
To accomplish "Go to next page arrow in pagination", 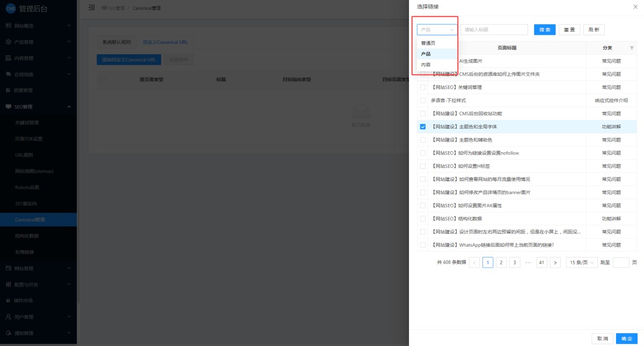I will tap(555, 262).
